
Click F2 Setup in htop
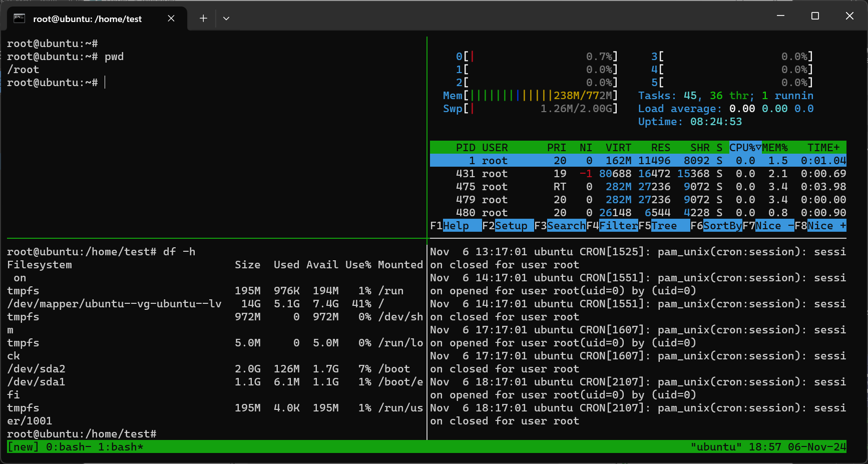click(x=508, y=226)
